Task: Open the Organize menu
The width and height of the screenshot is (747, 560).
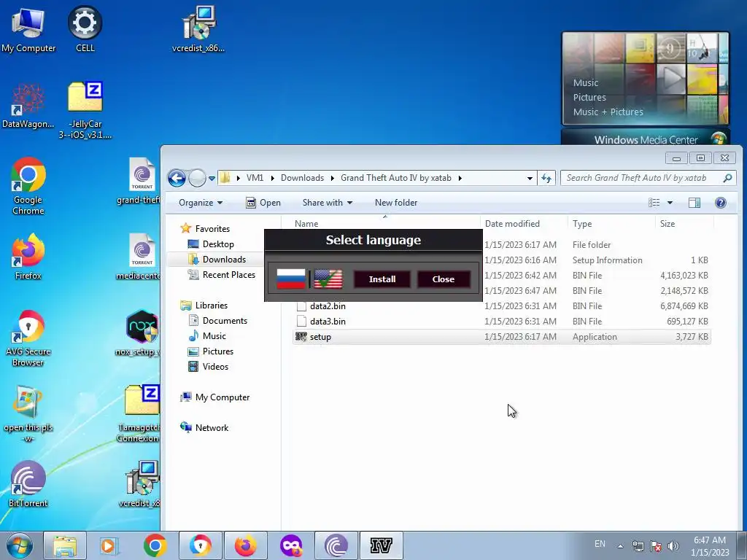Action: (x=201, y=203)
